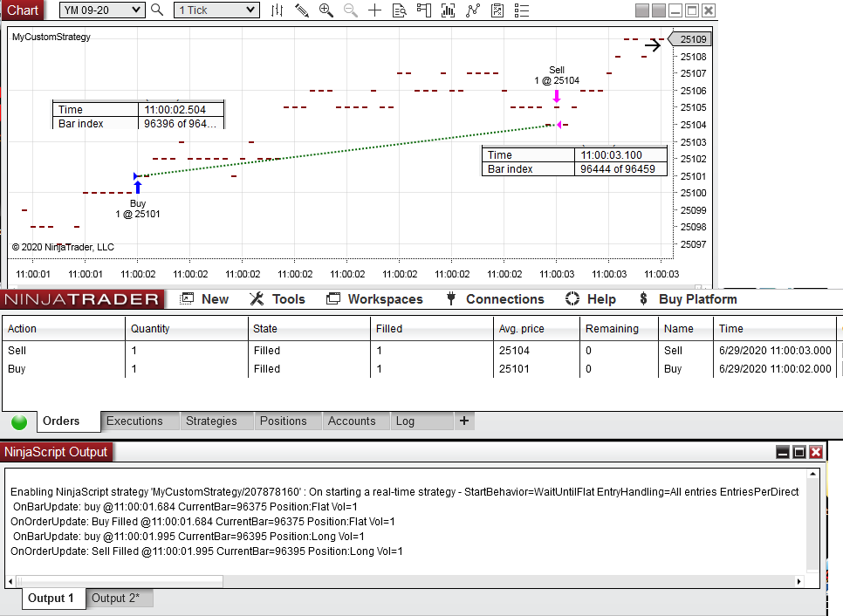Select the Buy order row
Image resolution: width=843 pixels, height=616 pixels.
tap(420, 369)
